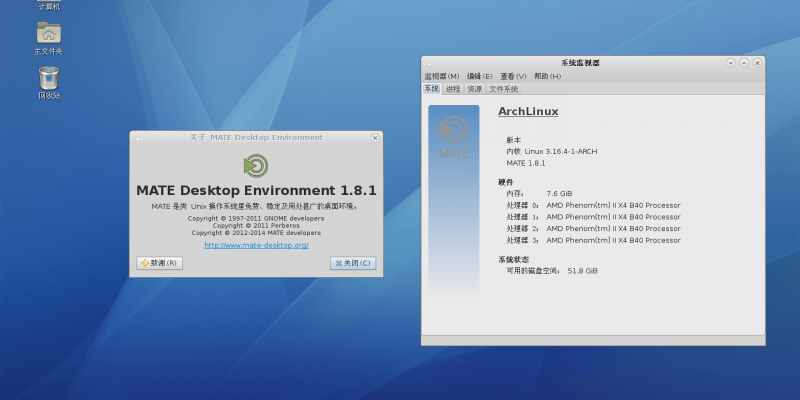Click the 系统状态 section heading

pyautogui.click(x=513, y=260)
